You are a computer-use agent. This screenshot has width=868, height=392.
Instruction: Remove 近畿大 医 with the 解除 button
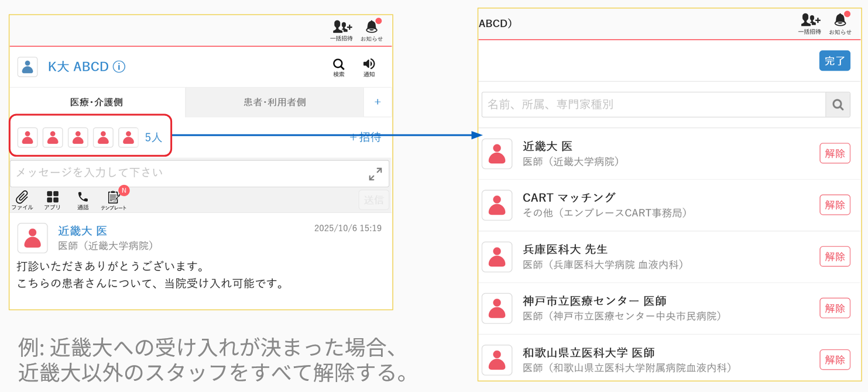click(x=835, y=153)
